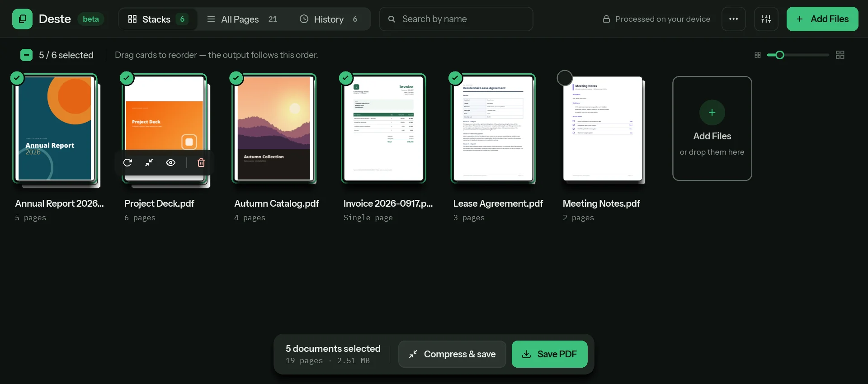
Task: Click the Project Deck.pdf file name
Action: (x=159, y=204)
